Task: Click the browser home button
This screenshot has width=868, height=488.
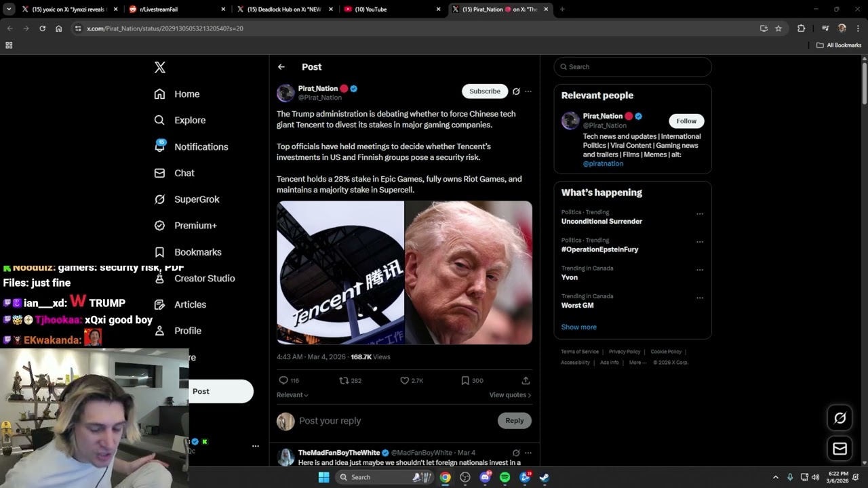Action: pos(59,28)
